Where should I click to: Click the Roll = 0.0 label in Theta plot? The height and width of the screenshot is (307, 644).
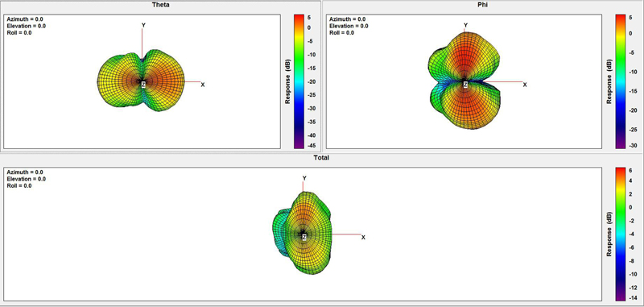pyautogui.click(x=19, y=33)
